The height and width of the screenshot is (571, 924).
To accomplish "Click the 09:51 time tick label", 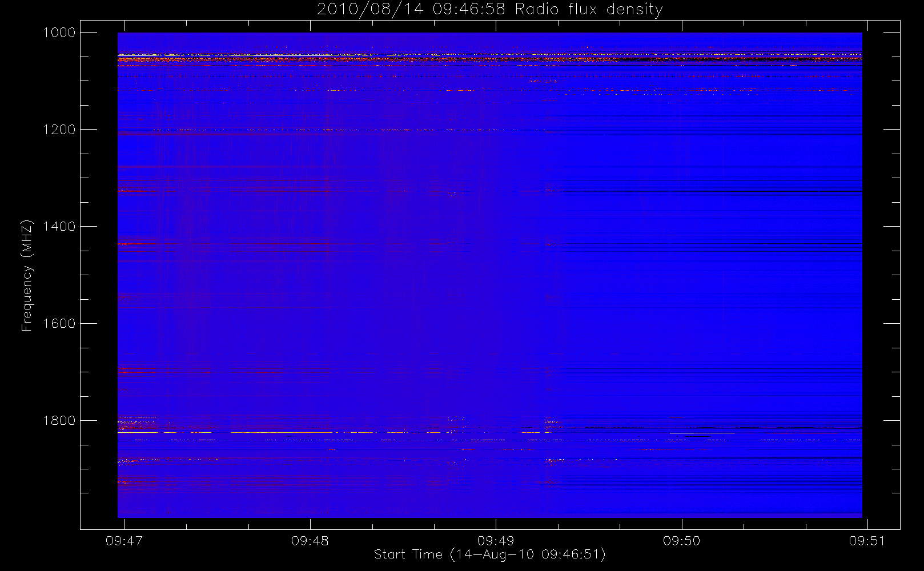I will pos(867,541).
